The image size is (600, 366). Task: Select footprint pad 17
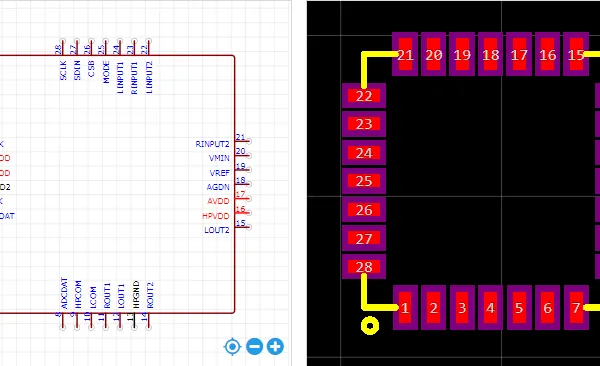tap(519, 54)
